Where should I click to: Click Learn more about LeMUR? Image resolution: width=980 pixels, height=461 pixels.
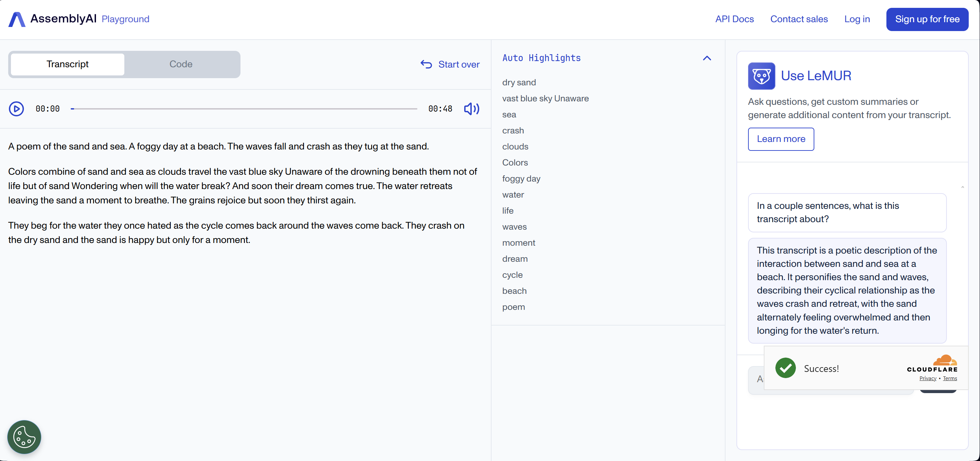click(x=781, y=139)
